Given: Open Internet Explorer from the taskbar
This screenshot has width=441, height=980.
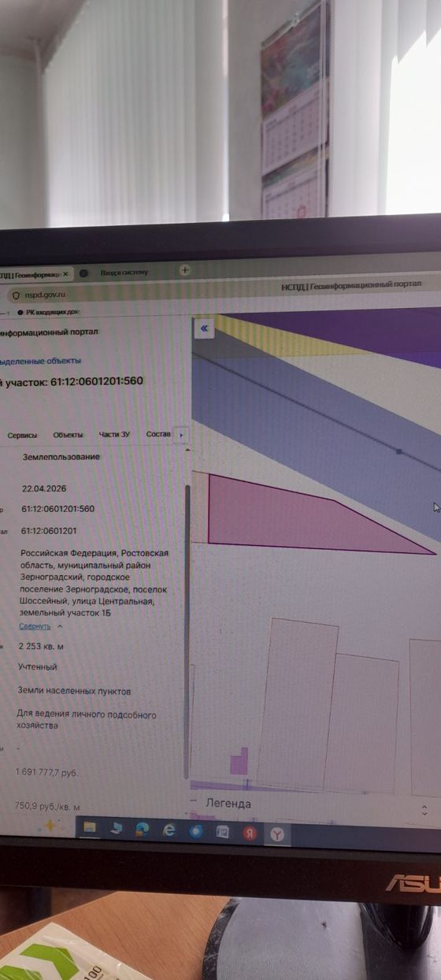Looking at the screenshot, I should click(x=169, y=830).
